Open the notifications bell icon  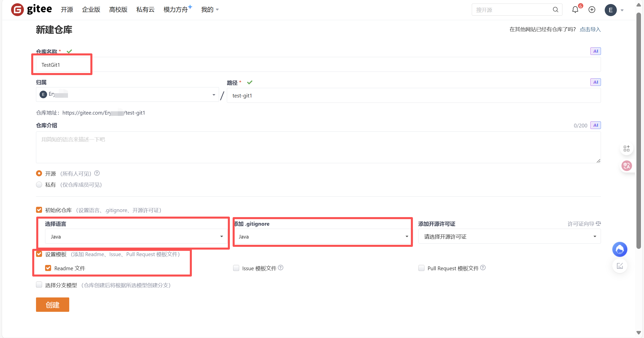click(575, 10)
